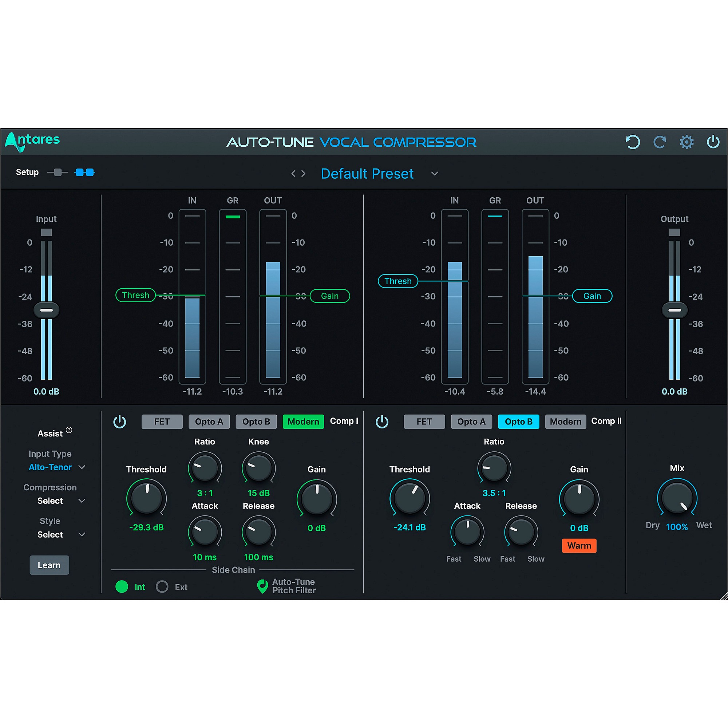Select Ext side chain option
728x728 pixels.
tap(162, 587)
